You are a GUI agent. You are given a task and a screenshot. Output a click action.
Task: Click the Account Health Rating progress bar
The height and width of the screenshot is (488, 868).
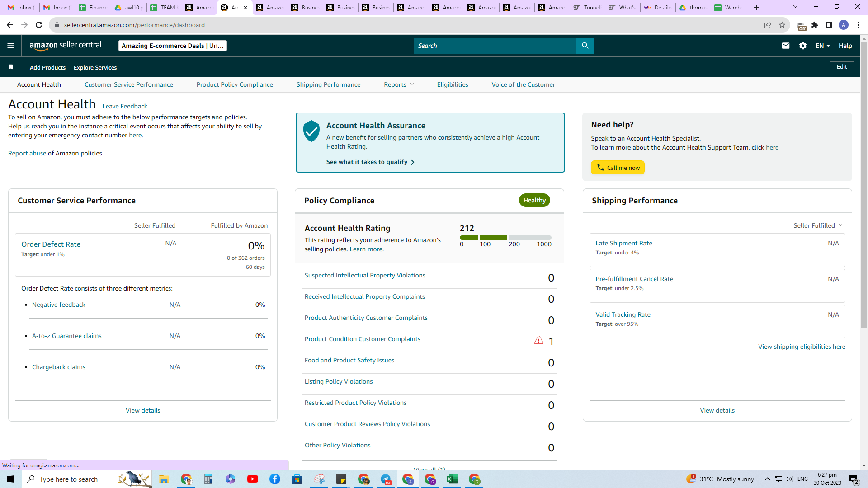click(x=505, y=238)
